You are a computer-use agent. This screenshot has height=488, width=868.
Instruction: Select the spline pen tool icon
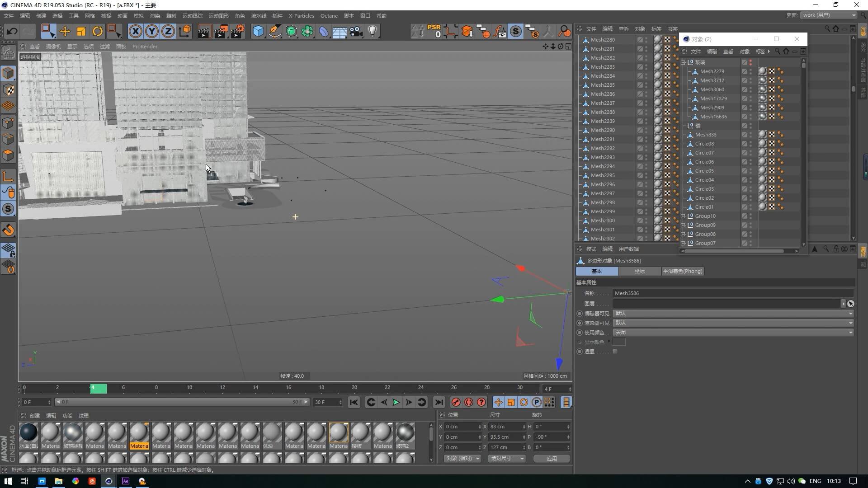pyautogui.click(x=275, y=31)
